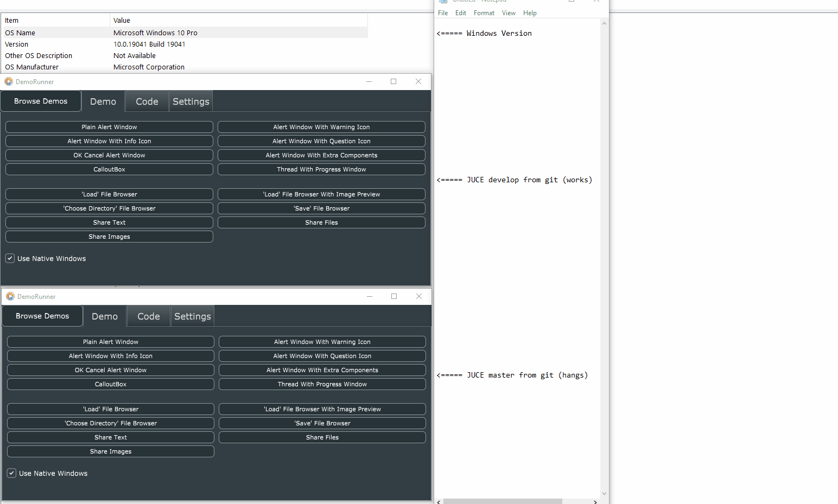Image resolution: width=838 pixels, height=504 pixels.
Task: Minimize the lower DemoRunner window
Action: [370, 296]
